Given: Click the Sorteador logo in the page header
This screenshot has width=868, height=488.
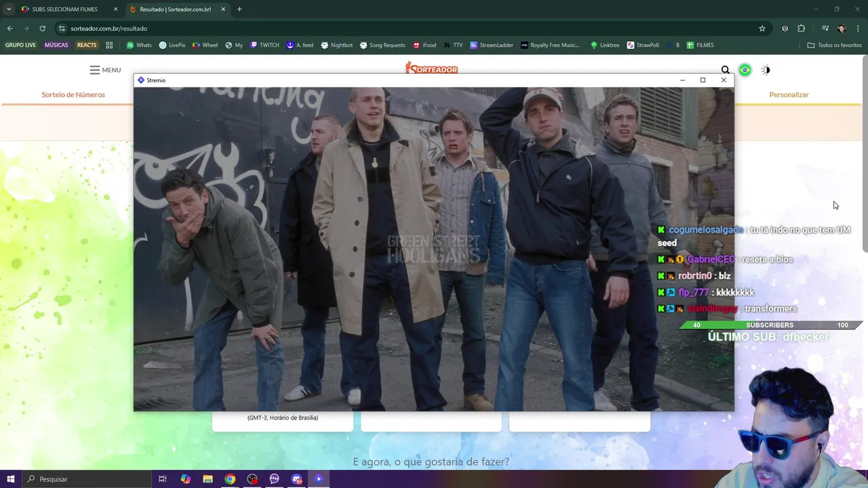Looking at the screenshot, I should 431,68.
